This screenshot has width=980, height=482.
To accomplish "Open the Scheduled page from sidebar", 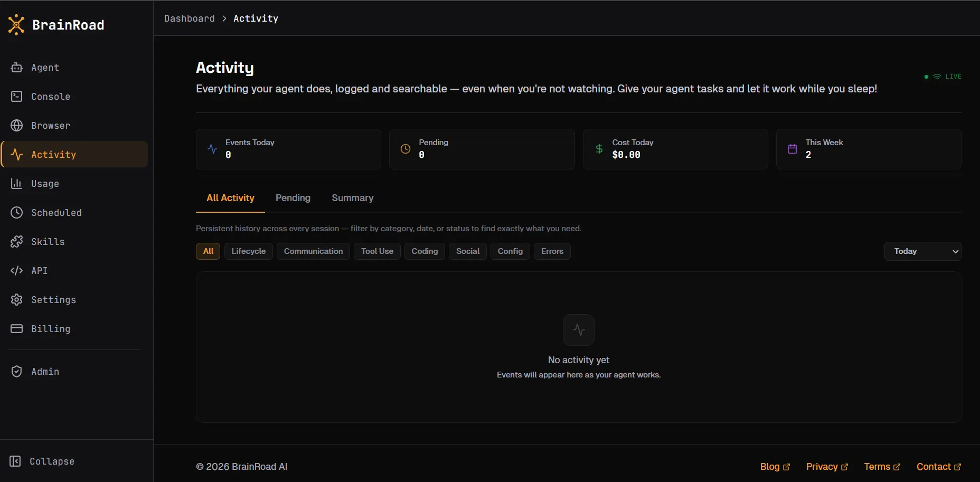I will [74, 213].
